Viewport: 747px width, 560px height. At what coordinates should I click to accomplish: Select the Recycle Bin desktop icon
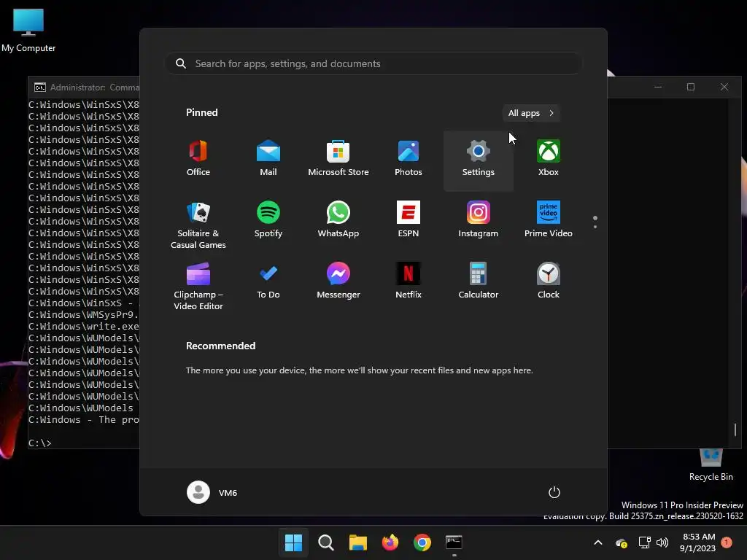pyautogui.click(x=711, y=464)
